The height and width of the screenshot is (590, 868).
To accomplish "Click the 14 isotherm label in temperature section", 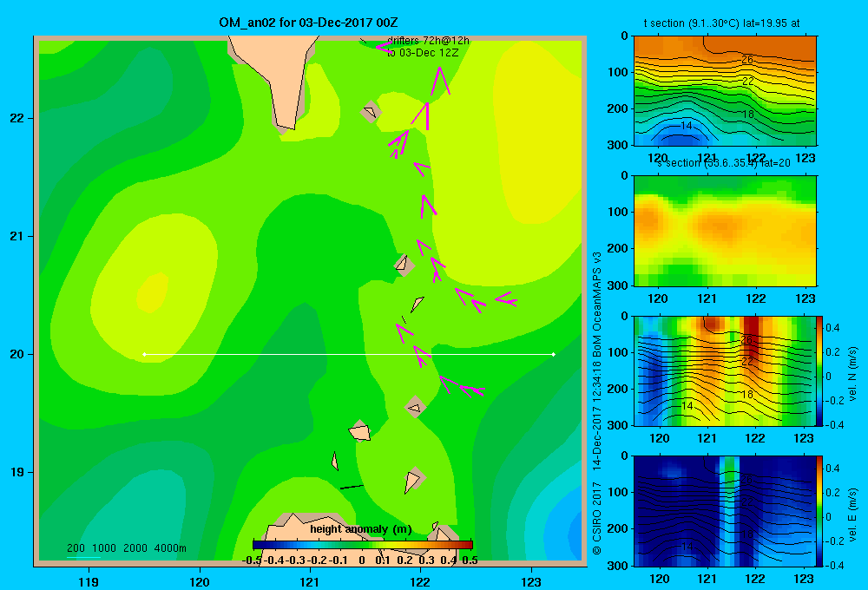I will [x=687, y=126].
